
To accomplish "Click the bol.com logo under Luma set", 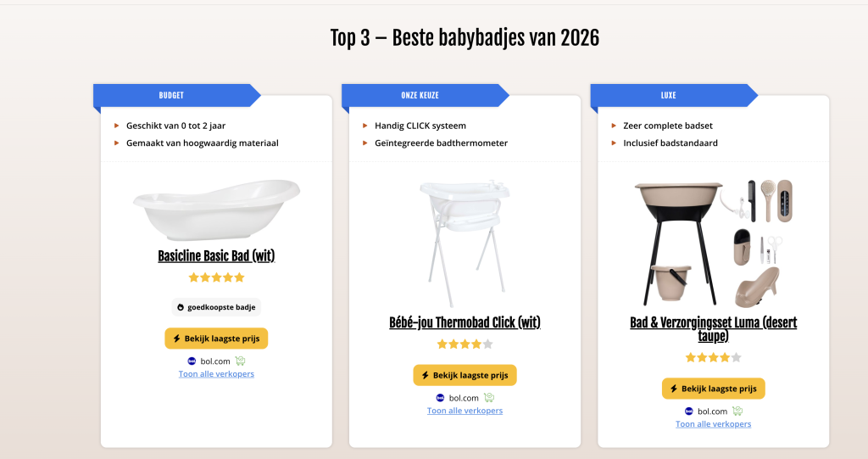I will coord(688,411).
